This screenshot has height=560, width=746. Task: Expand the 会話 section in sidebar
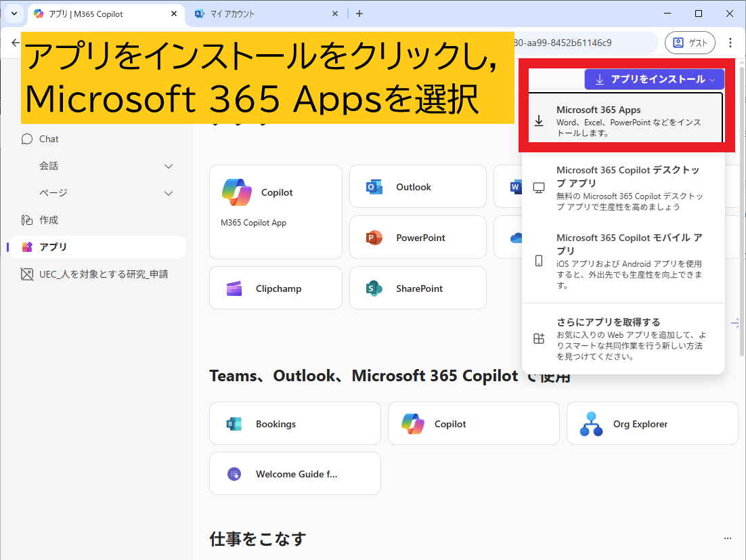pos(169,167)
